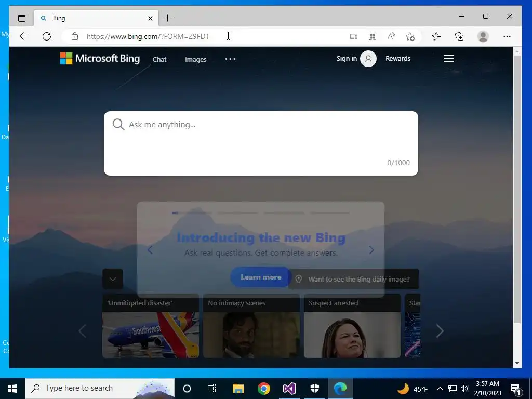This screenshot has height=399, width=532.
Task: Open the notification center icon
Action: click(516, 389)
